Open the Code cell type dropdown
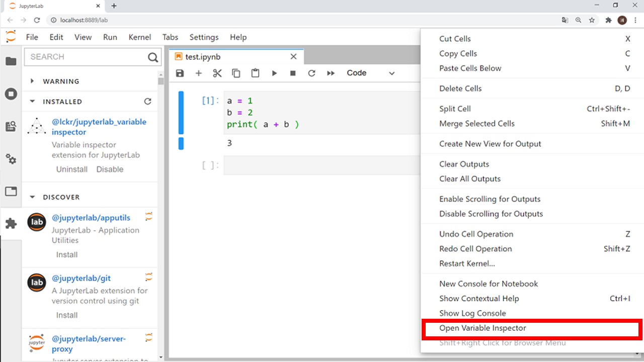The width and height of the screenshot is (644, 362). click(x=370, y=73)
